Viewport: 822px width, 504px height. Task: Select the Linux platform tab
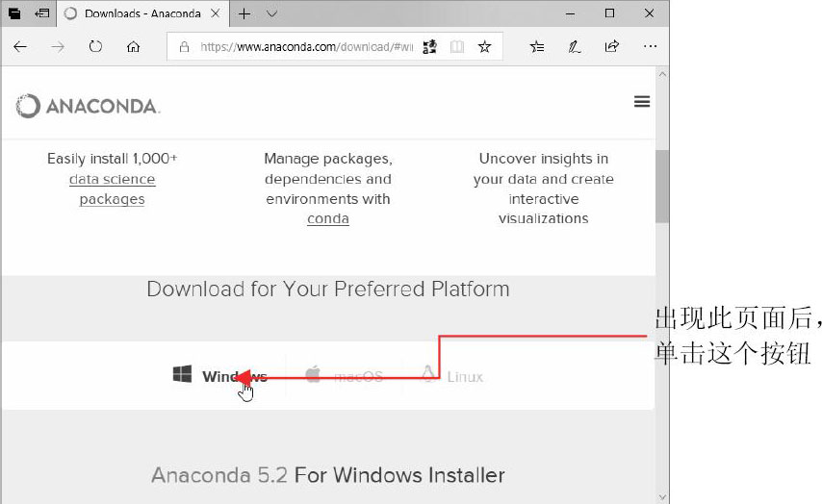coord(451,376)
